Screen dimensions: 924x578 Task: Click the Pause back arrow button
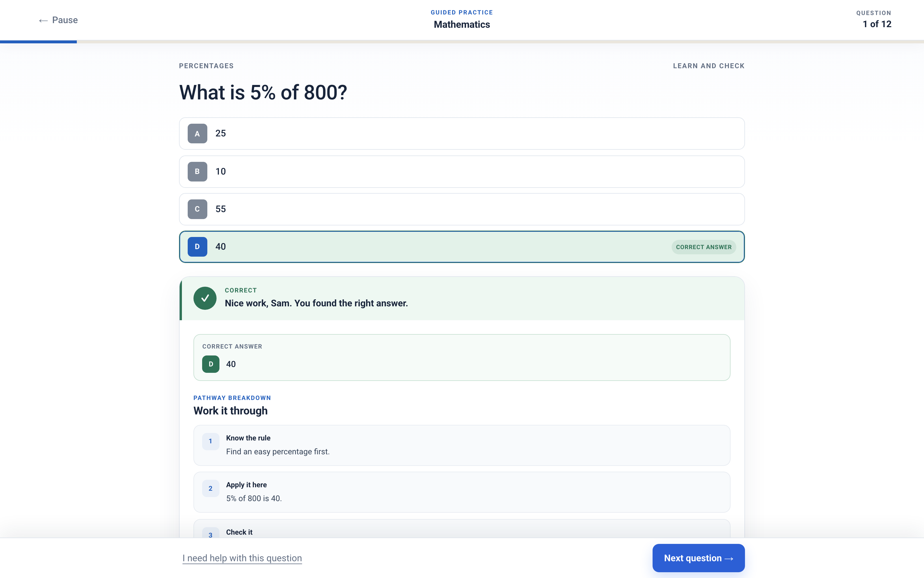58,20
